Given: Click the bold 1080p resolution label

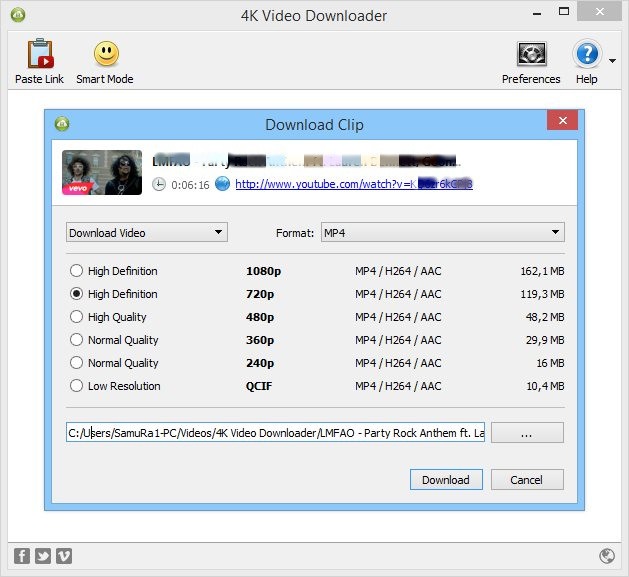Looking at the screenshot, I should [x=264, y=272].
